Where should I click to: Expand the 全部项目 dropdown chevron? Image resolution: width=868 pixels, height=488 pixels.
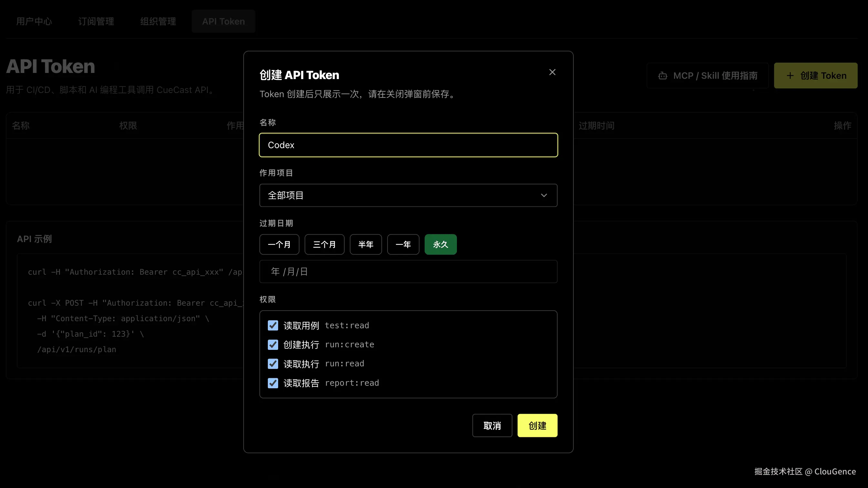tap(543, 196)
